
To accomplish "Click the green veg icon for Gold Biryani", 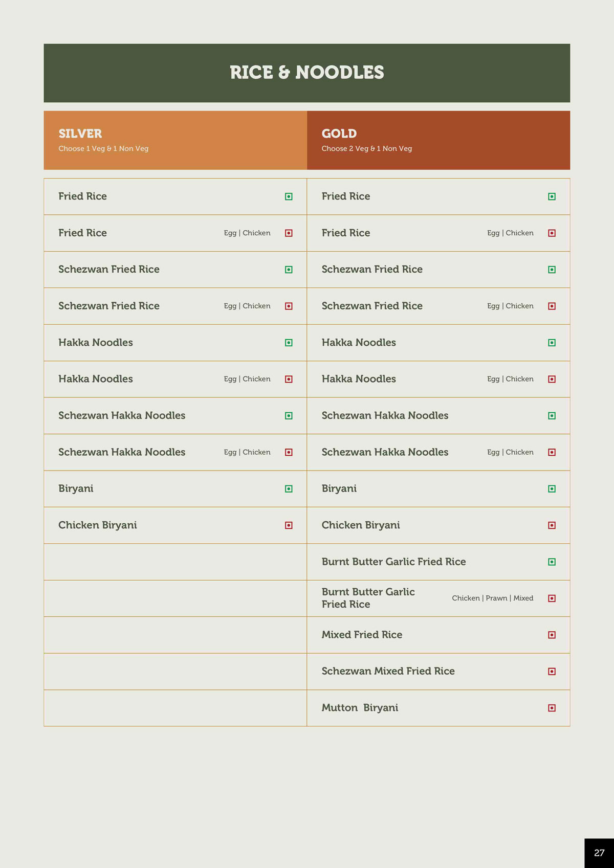I will click(552, 489).
